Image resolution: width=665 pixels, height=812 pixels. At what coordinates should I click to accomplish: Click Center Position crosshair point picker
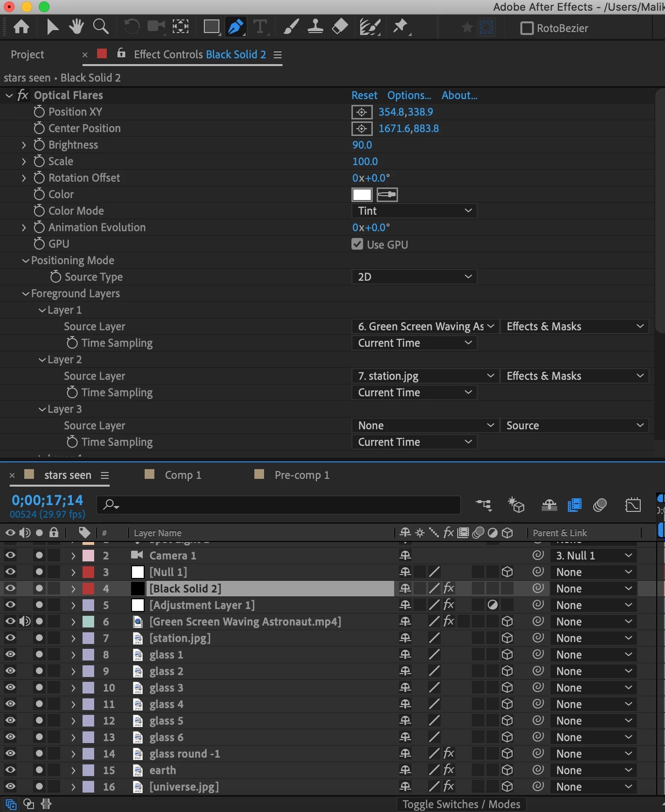click(362, 129)
